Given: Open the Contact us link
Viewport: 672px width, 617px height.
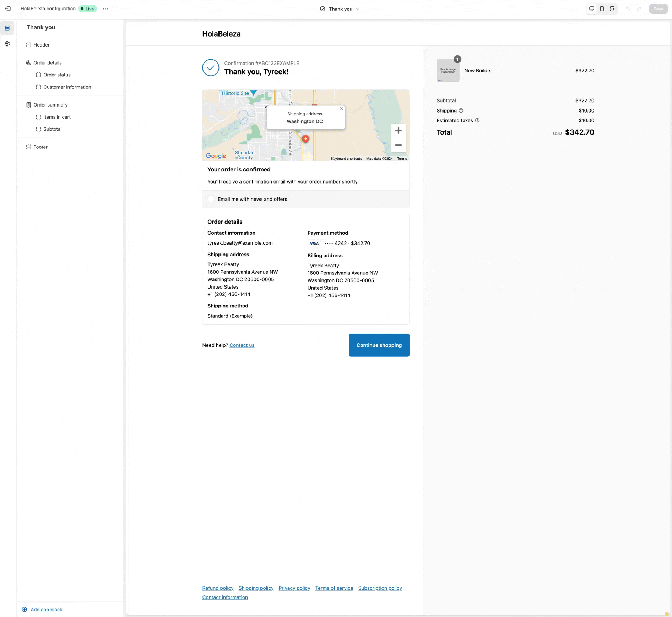Looking at the screenshot, I should (x=242, y=345).
